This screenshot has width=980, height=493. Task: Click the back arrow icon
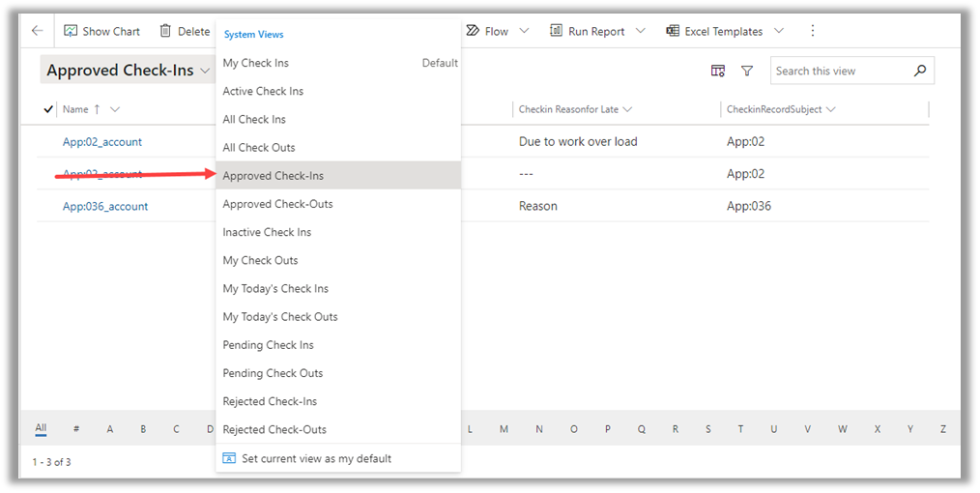(37, 31)
